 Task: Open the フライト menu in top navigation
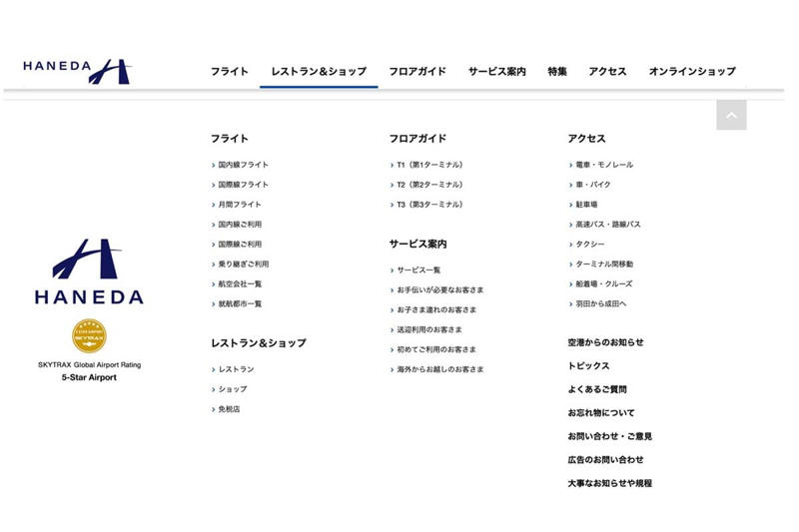tap(230, 71)
